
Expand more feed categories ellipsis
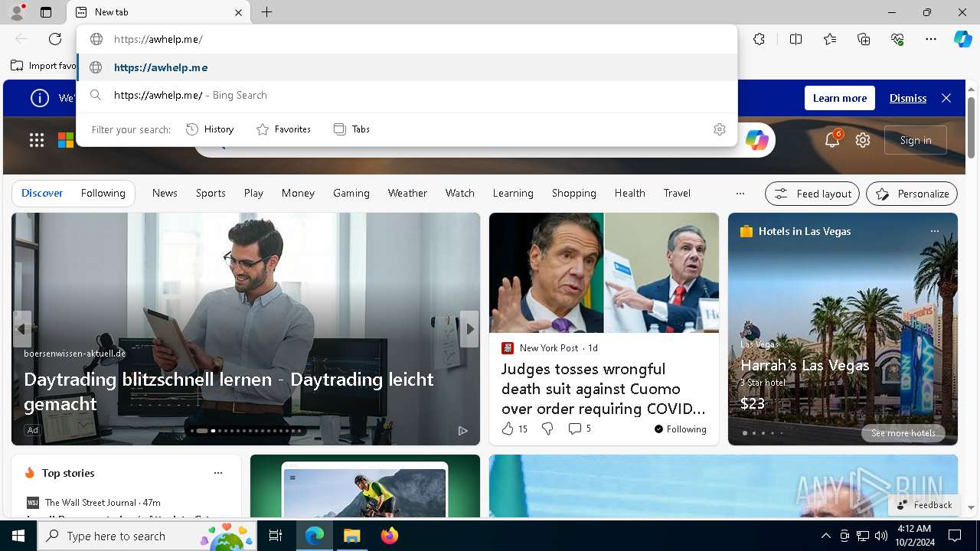pos(740,194)
